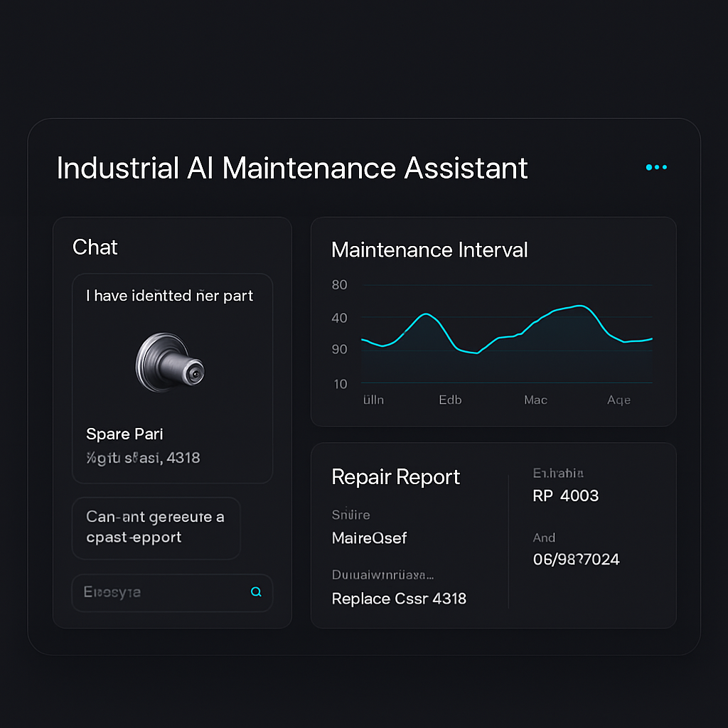Screen dimensions: 728x728
Task: Click the '06/98?7024' date value
Action: [x=576, y=559]
